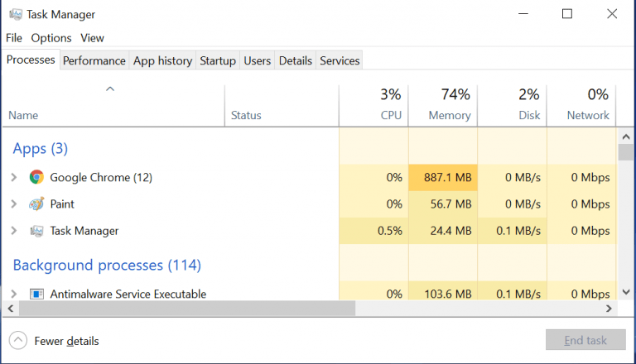Sort by the CPU column header
The image size is (636, 364).
coord(373,106)
